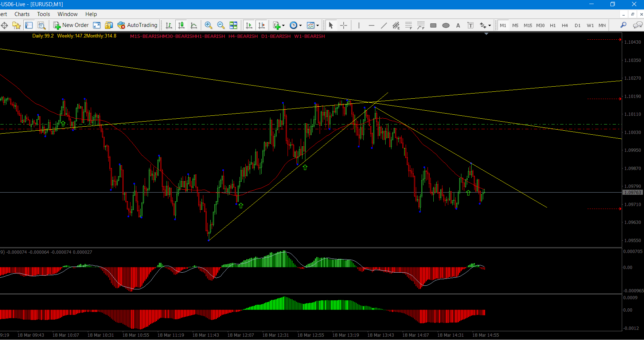Switch to line chart display
The image size is (644, 340).
[x=194, y=25]
